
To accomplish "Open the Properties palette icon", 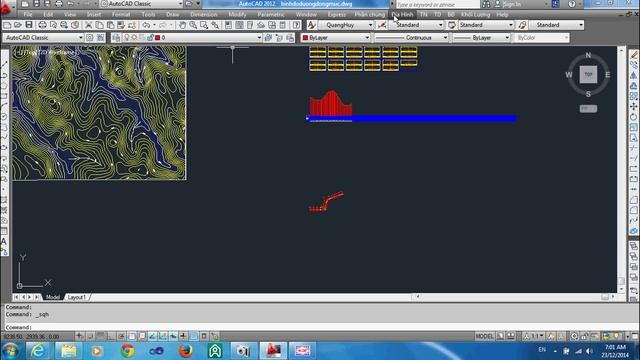I will (228, 25).
